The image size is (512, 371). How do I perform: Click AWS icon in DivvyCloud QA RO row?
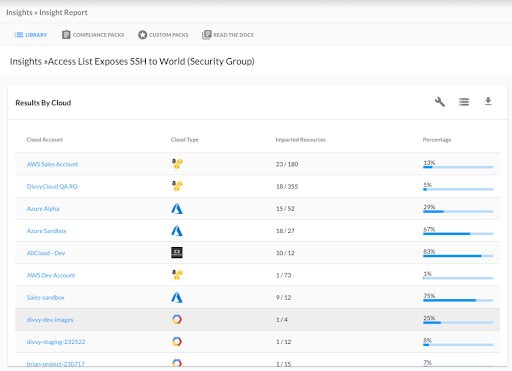click(177, 186)
